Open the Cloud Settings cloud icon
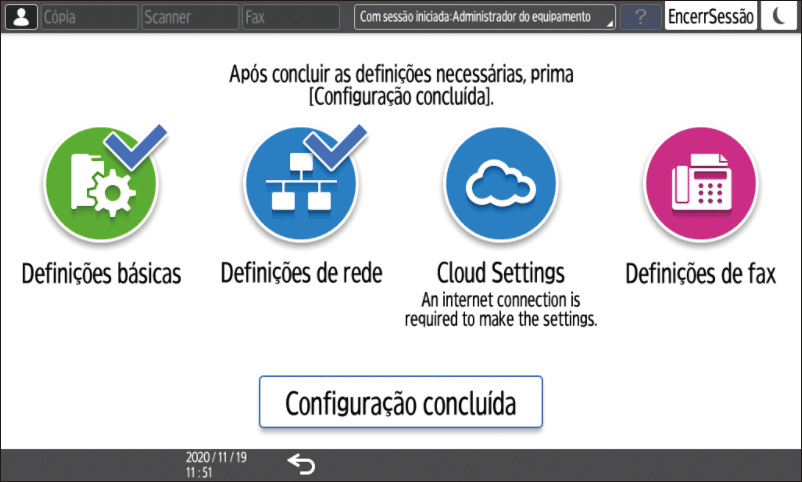Image resolution: width=802 pixels, height=482 pixels. click(x=501, y=184)
